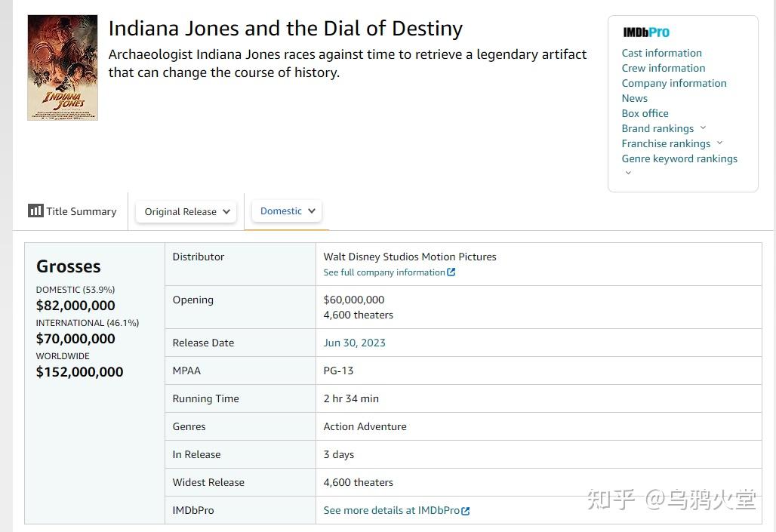The width and height of the screenshot is (776, 532).
Task: Expand the Genre keyword rankings chevron
Action: pyautogui.click(x=629, y=173)
